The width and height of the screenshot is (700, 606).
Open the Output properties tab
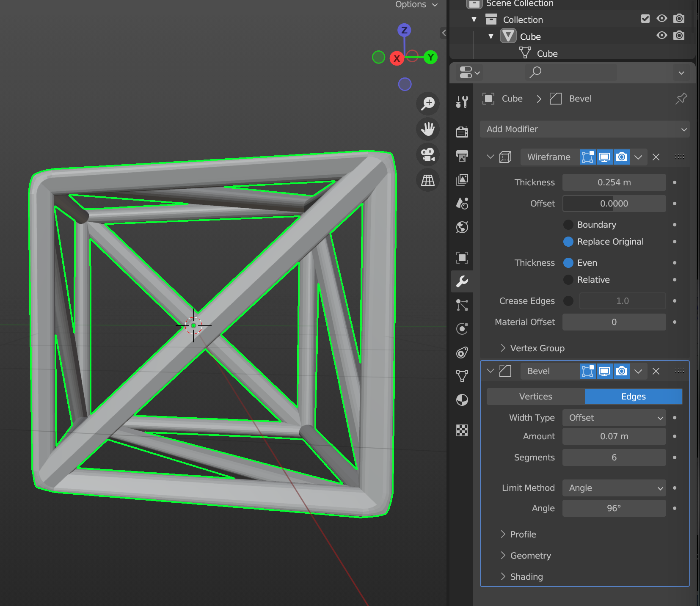pos(462,156)
